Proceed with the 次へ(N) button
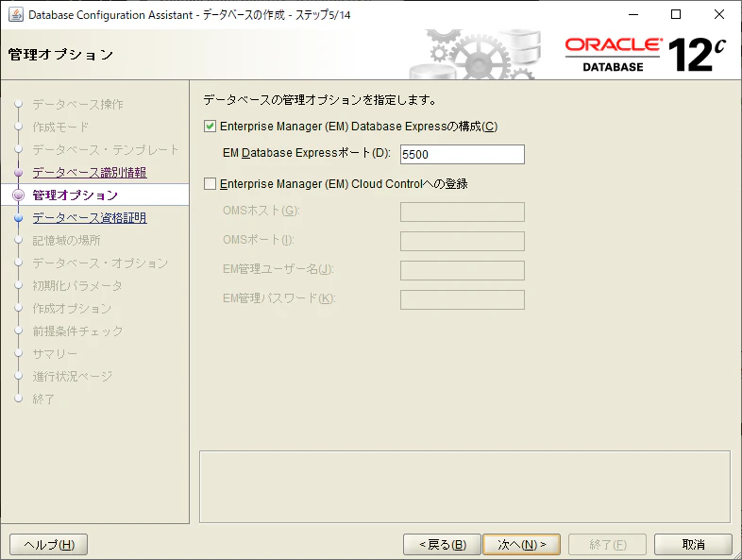The height and width of the screenshot is (560, 742). pyautogui.click(x=521, y=544)
